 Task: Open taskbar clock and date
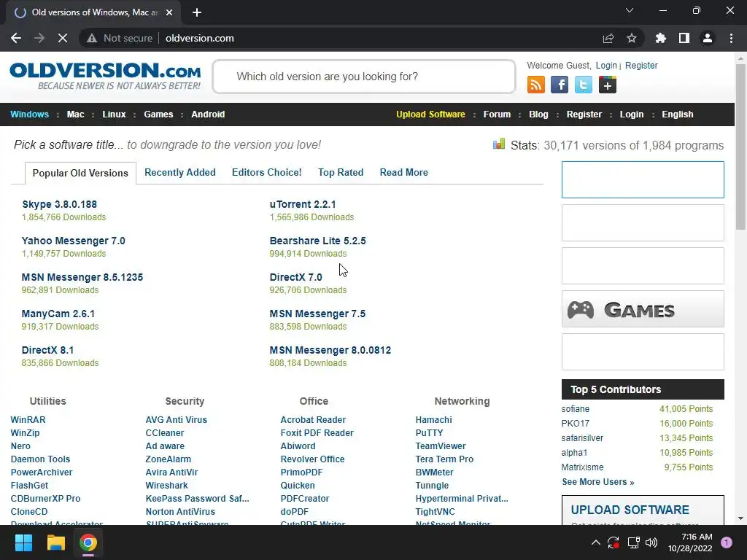point(690,542)
